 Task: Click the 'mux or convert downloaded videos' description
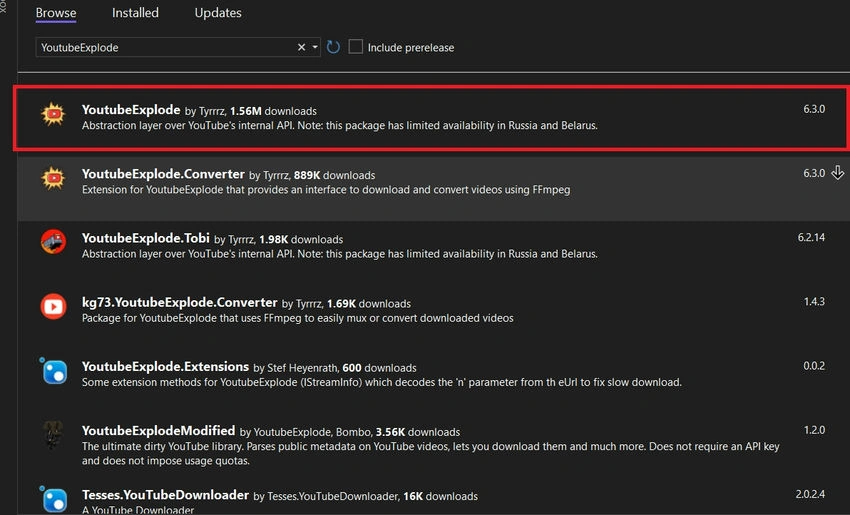(x=298, y=318)
